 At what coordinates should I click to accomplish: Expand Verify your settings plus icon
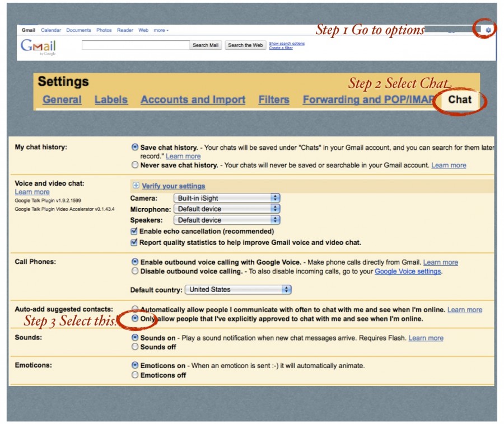pyautogui.click(x=135, y=186)
